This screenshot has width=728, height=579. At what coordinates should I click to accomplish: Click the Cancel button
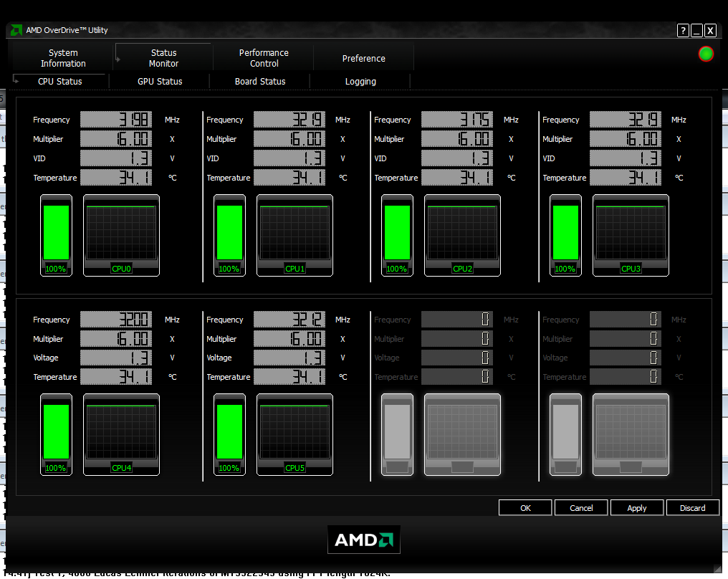[x=581, y=508]
